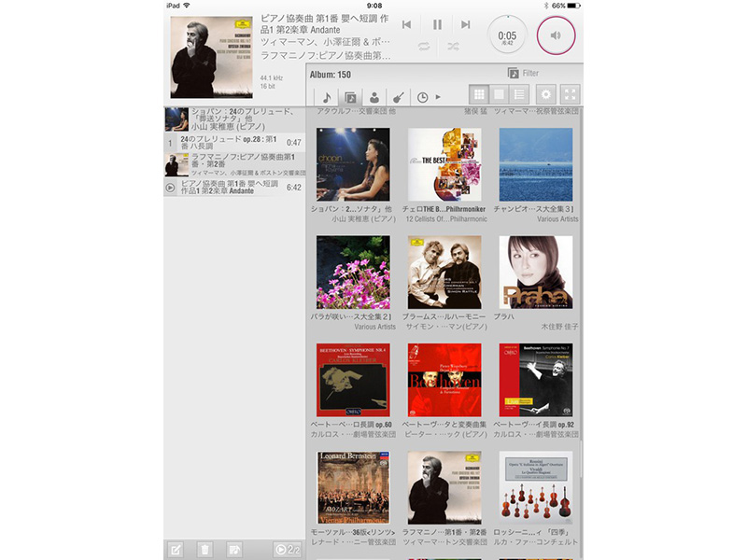The width and height of the screenshot is (747, 560).
Task: Toggle shuffle playback mode
Action: [x=453, y=46]
